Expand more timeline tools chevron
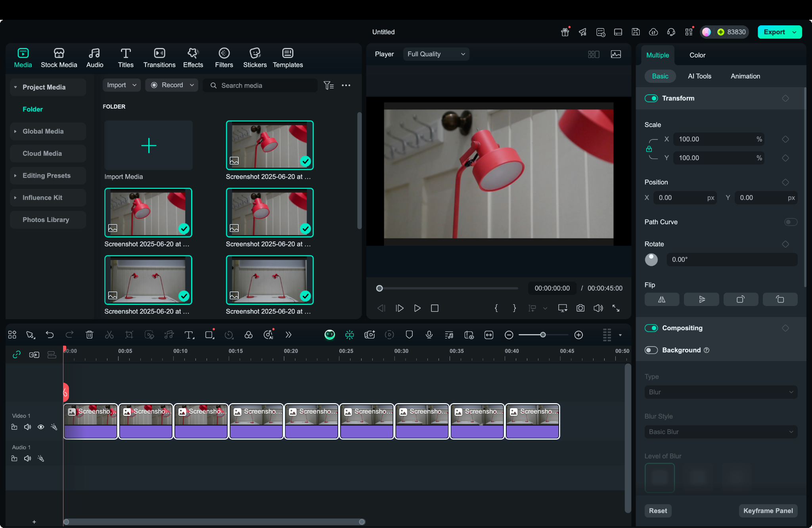812x528 pixels. [289, 335]
